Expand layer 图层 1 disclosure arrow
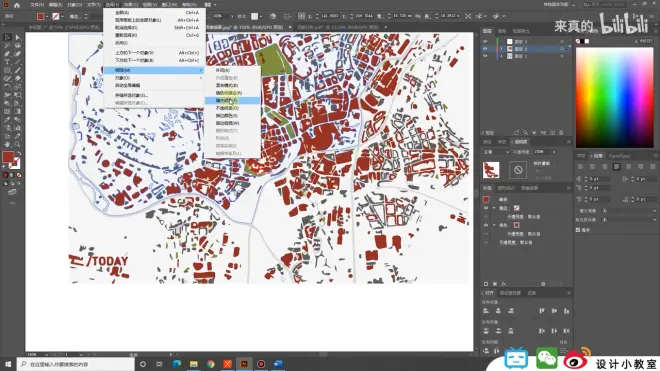 (x=501, y=56)
